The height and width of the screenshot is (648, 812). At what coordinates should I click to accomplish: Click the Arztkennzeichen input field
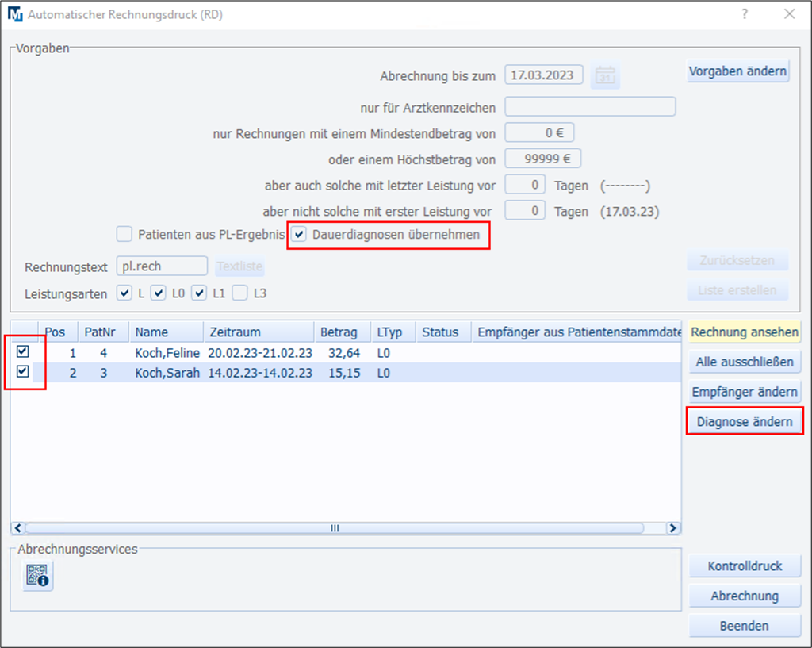[590, 107]
